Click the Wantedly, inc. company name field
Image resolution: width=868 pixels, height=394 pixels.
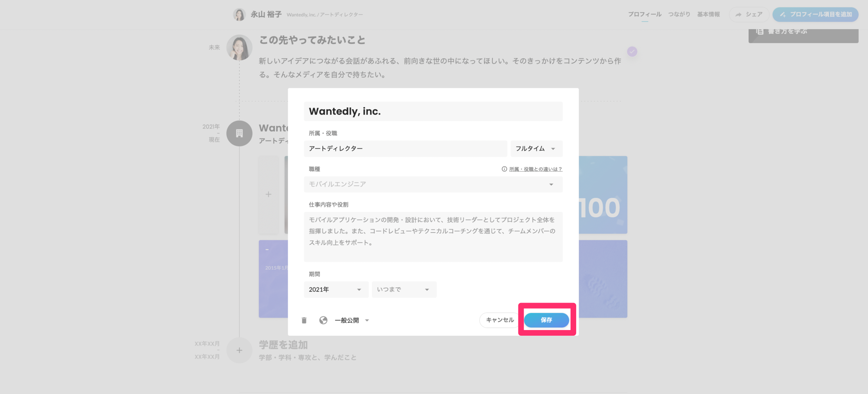point(433,111)
